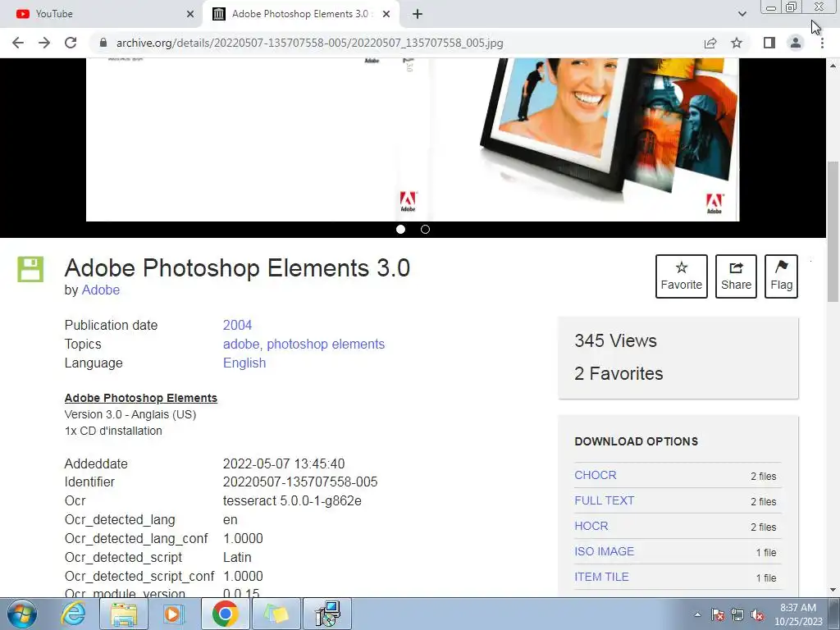The width and height of the screenshot is (840, 630).
Task: Open the taskbar clock and date
Action: point(798,614)
